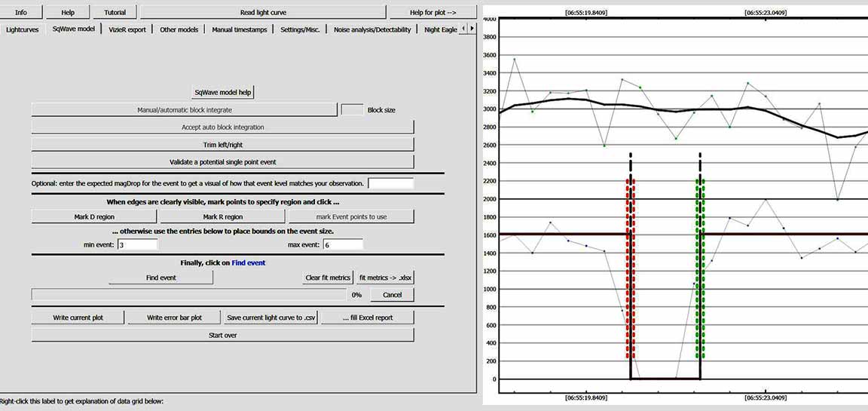Focus the expected magDrop entry field
This screenshot has height=411, width=868.
[390, 183]
